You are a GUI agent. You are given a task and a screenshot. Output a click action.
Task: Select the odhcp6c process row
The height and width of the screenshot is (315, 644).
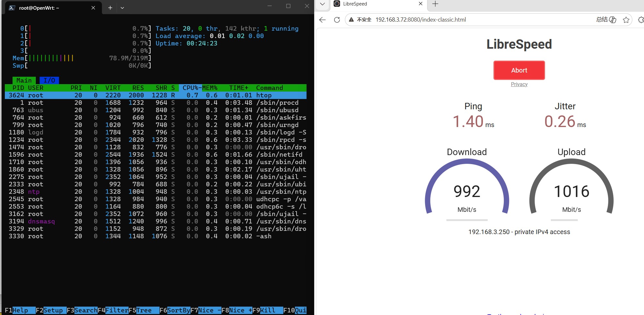point(156,206)
